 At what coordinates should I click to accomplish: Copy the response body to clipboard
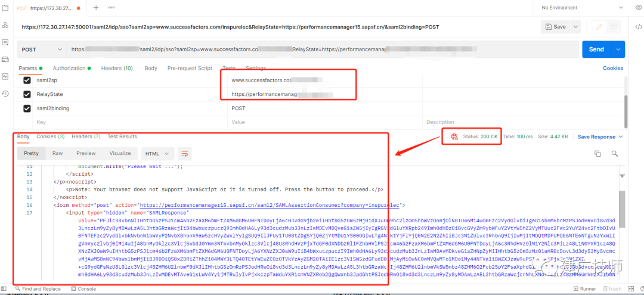597,153
